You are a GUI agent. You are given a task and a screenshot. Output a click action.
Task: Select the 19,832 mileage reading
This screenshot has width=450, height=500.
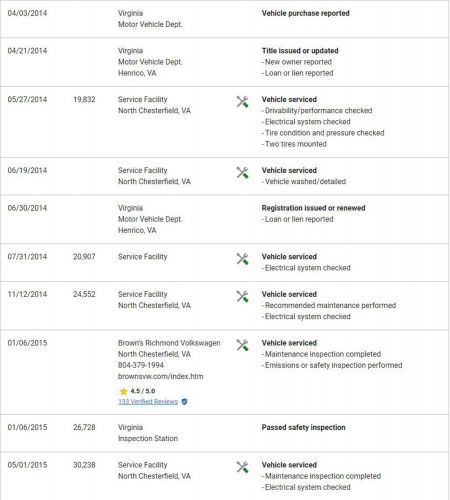tap(84, 99)
